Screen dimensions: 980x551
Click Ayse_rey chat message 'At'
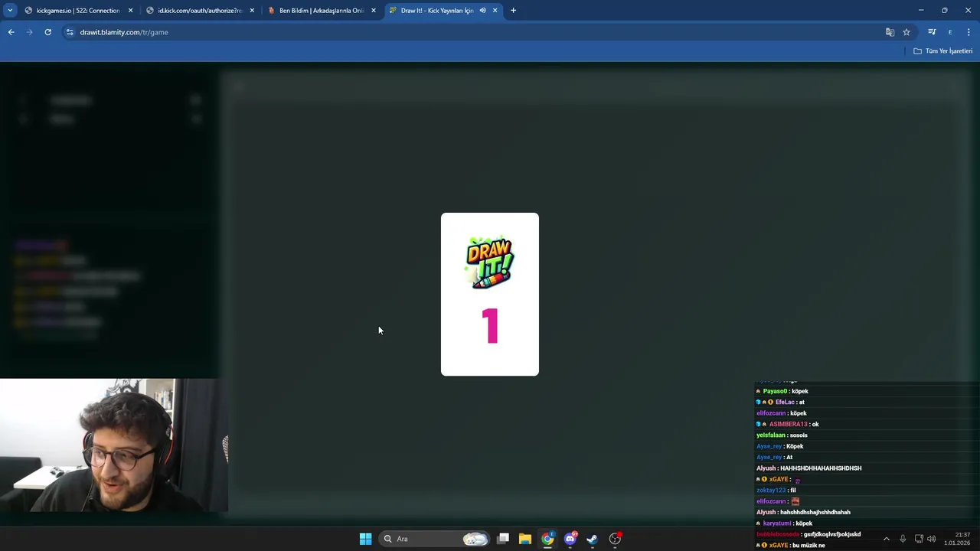click(774, 458)
